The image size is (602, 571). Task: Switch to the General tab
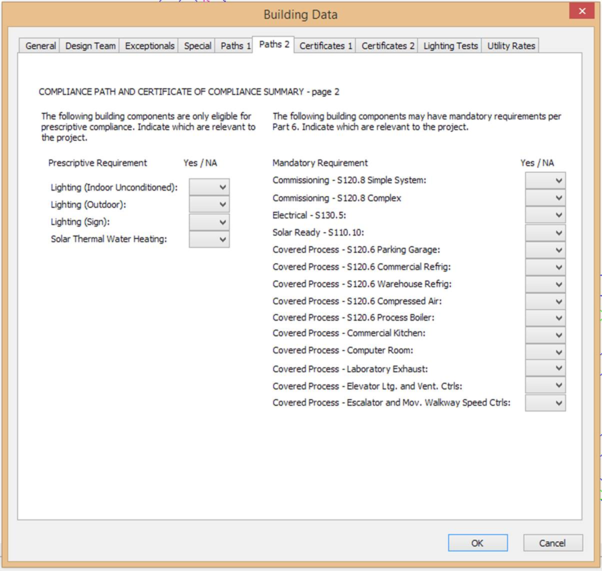point(40,46)
